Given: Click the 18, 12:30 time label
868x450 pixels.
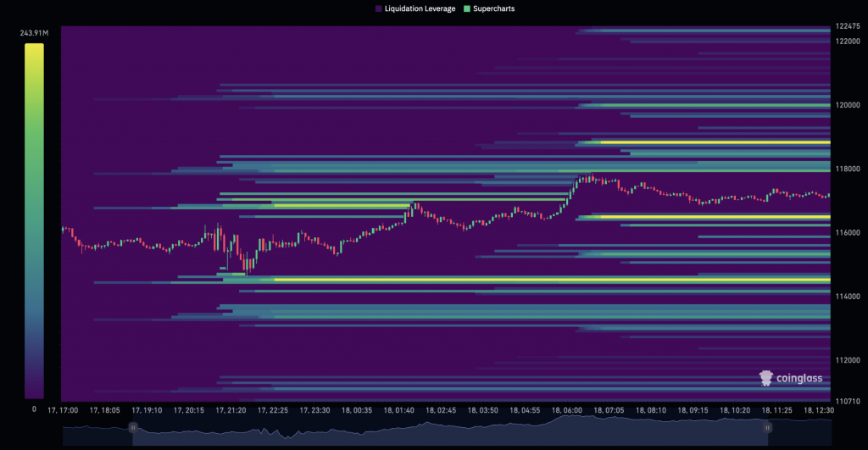Looking at the screenshot, I should pos(819,410).
